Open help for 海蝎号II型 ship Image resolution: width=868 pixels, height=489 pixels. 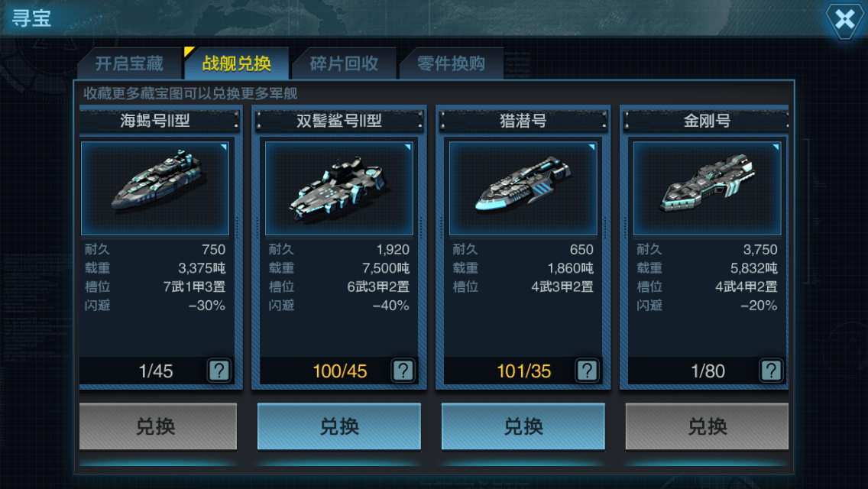click(x=219, y=371)
